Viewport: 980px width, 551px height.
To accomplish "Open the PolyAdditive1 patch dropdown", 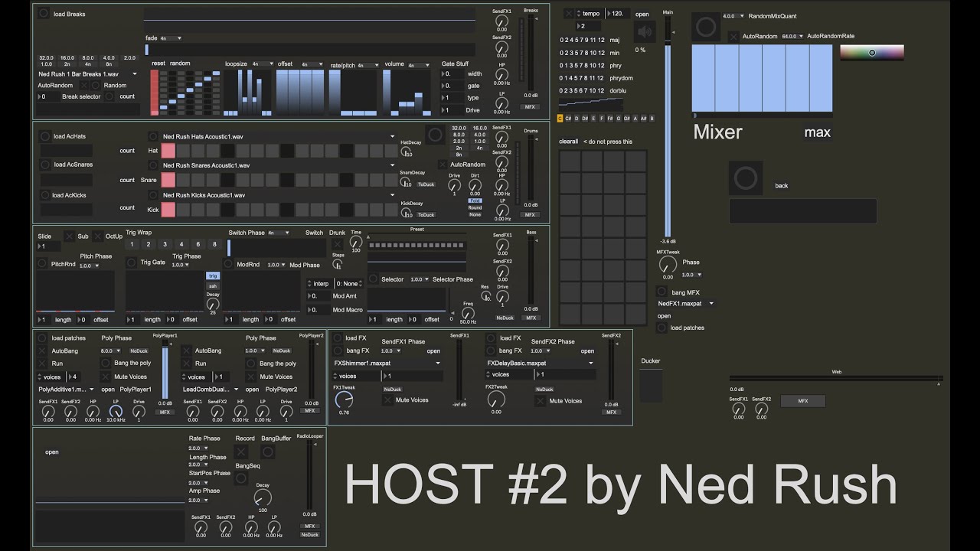I will (x=67, y=390).
